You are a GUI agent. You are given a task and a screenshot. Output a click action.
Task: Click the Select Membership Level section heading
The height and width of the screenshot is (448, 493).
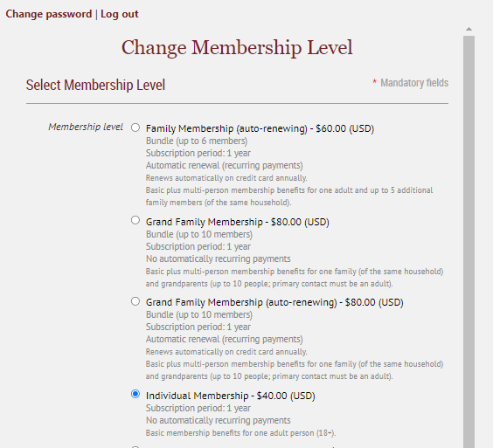tap(95, 85)
